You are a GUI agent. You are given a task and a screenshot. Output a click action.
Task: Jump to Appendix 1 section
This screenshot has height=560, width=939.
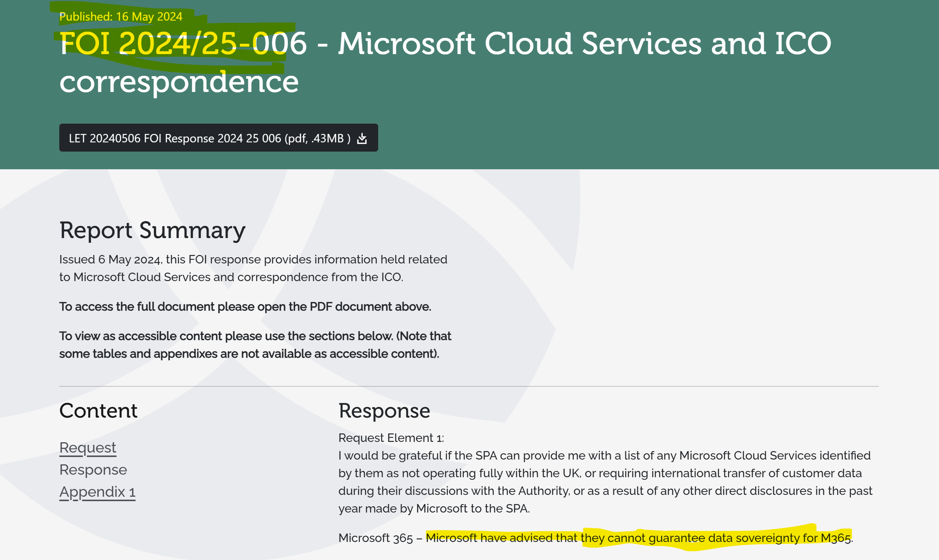pos(97,492)
